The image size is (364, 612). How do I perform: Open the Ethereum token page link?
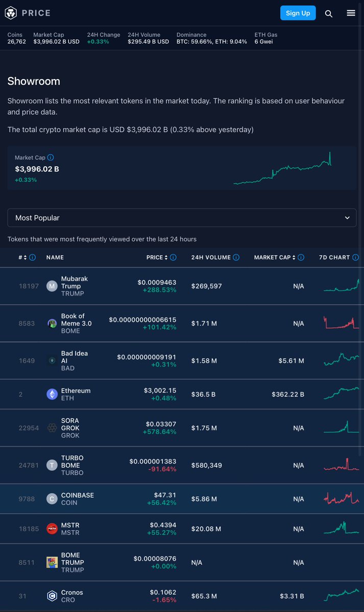tap(76, 390)
